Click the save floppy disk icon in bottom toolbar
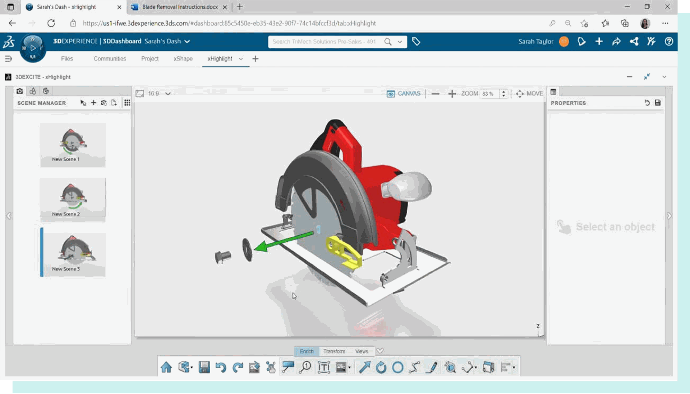Screen dimensions: 690x394 click(204, 367)
